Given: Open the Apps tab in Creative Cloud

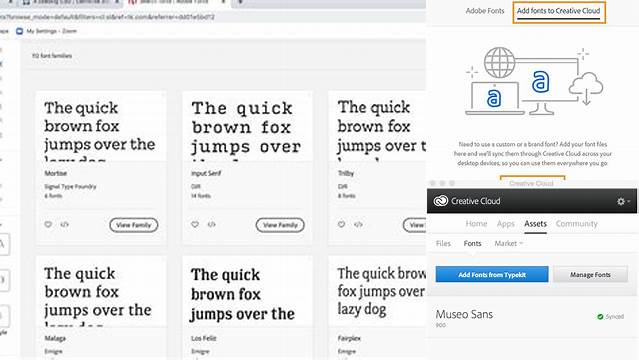Looking at the screenshot, I should (505, 223).
